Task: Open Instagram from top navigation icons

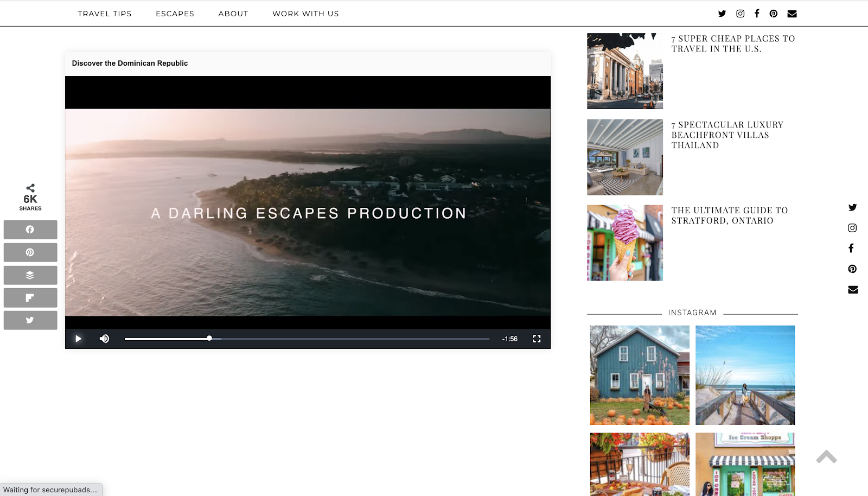Action: [741, 14]
